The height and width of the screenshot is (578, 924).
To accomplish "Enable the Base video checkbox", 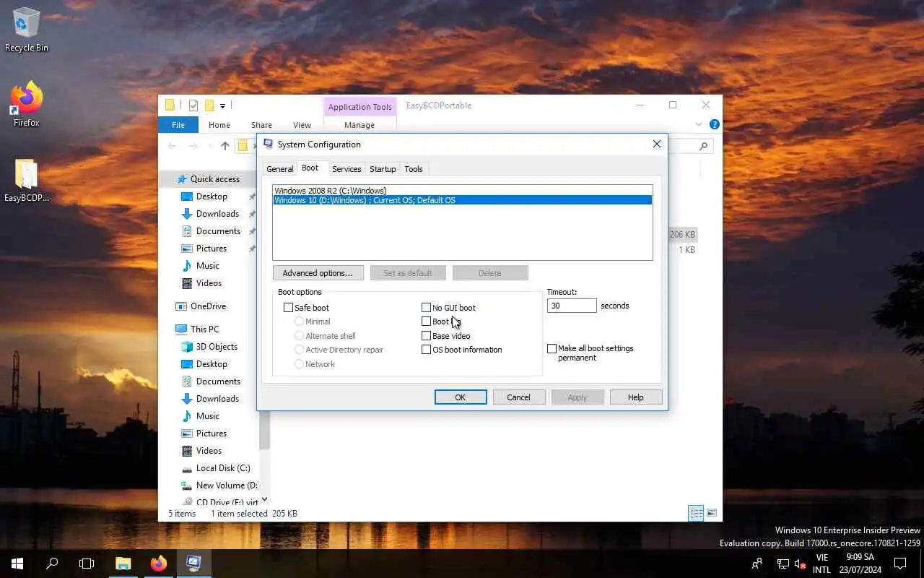I will coord(426,336).
